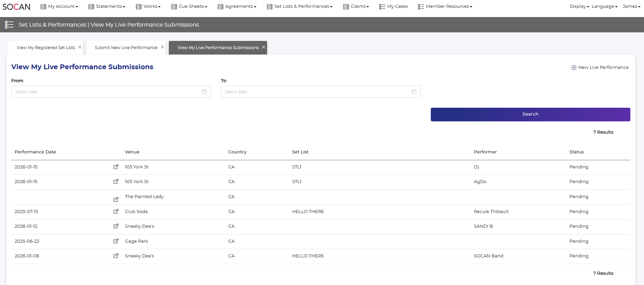Click the plus icon for New Live Performance
This screenshot has width=644, height=285.
(574, 67)
